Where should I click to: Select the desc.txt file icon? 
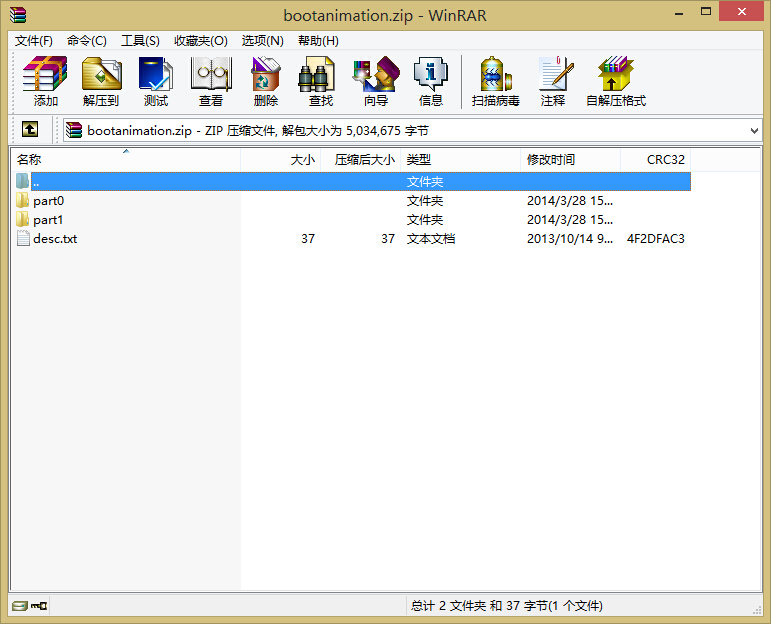[23, 238]
